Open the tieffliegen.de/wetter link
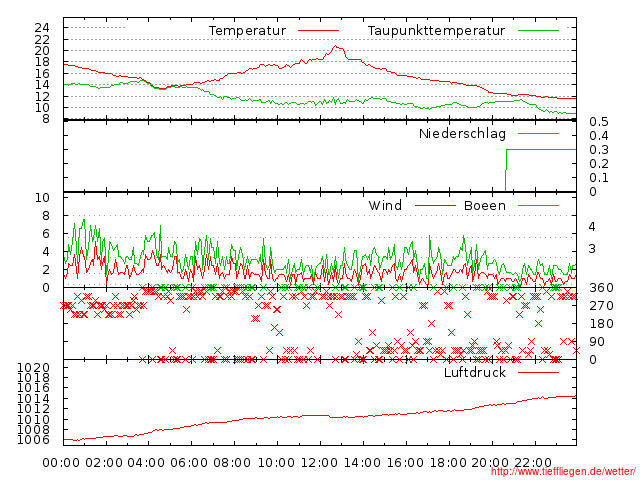Screen dimensions: 640x480 [x=563, y=471]
